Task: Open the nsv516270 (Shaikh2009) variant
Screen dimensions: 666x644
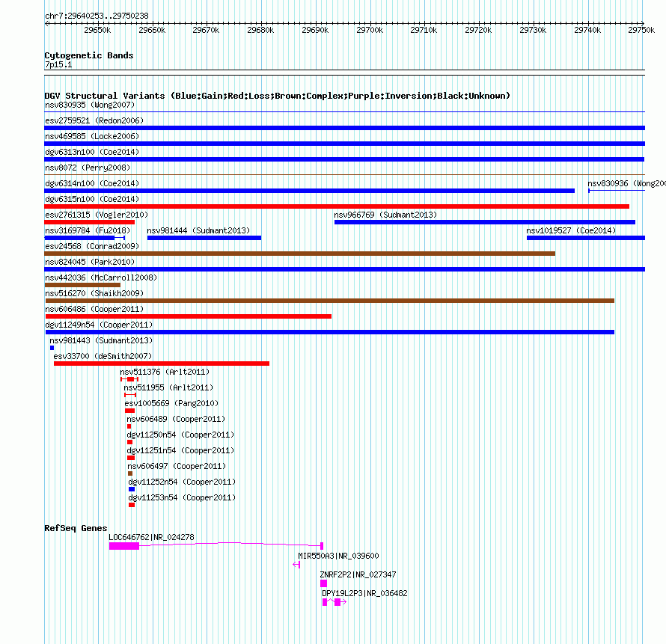Action: (330, 301)
